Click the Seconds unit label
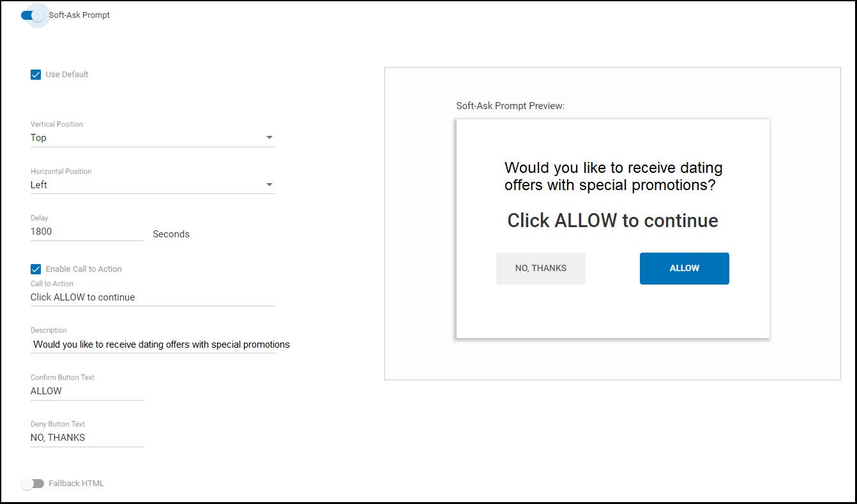The width and height of the screenshot is (857, 504). click(171, 234)
